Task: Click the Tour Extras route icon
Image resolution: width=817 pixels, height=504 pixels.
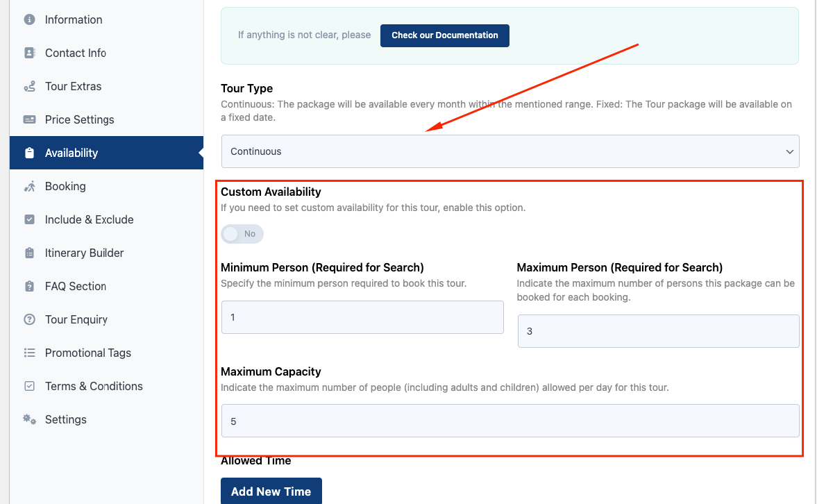Action: pos(29,86)
